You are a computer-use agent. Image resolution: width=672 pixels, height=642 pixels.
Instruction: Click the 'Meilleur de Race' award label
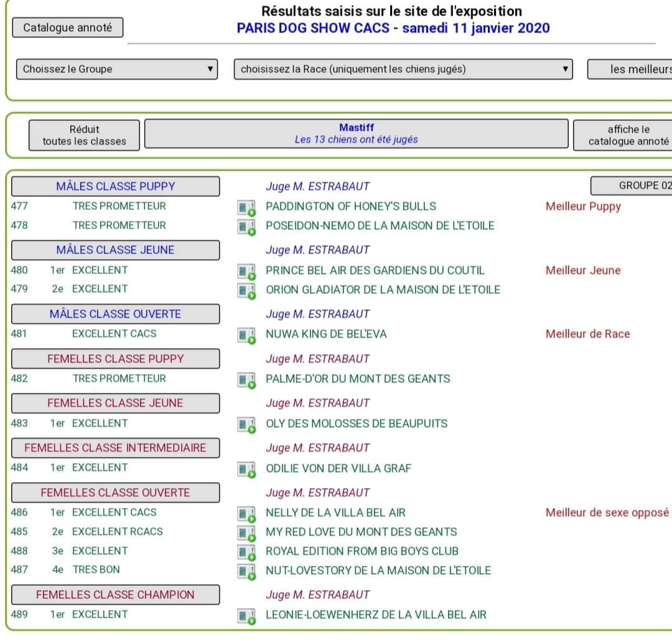(x=588, y=334)
